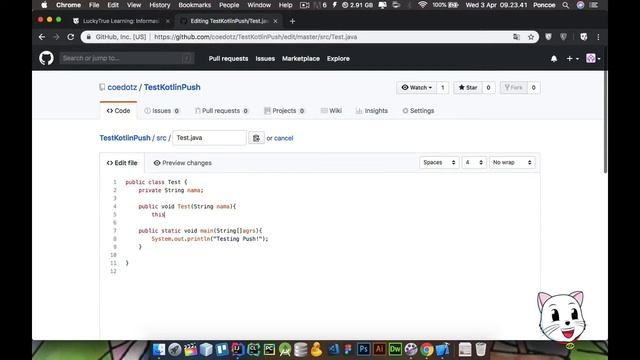Open Launchpad rocket in the Dock
The width and height of the screenshot is (640, 360).
point(175,349)
